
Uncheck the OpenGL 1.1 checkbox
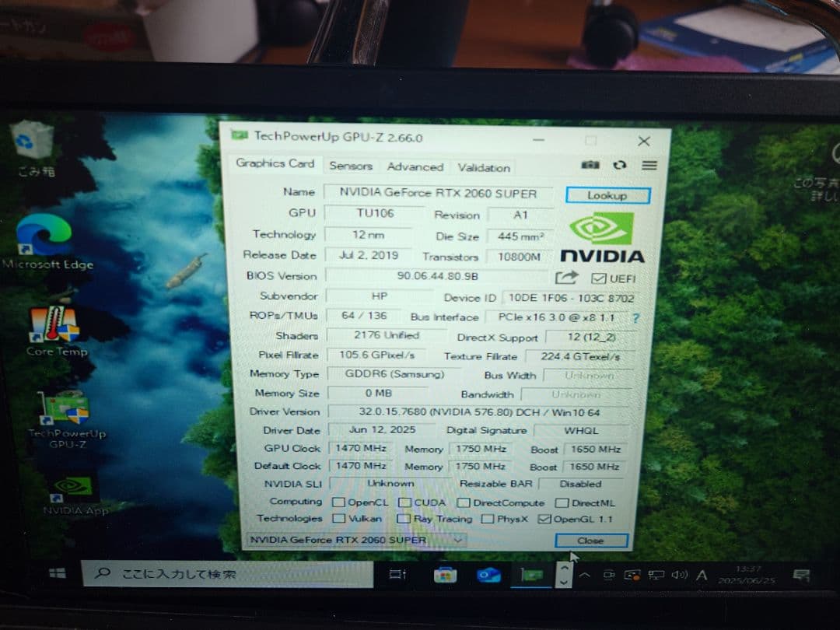(x=544, y=519)
